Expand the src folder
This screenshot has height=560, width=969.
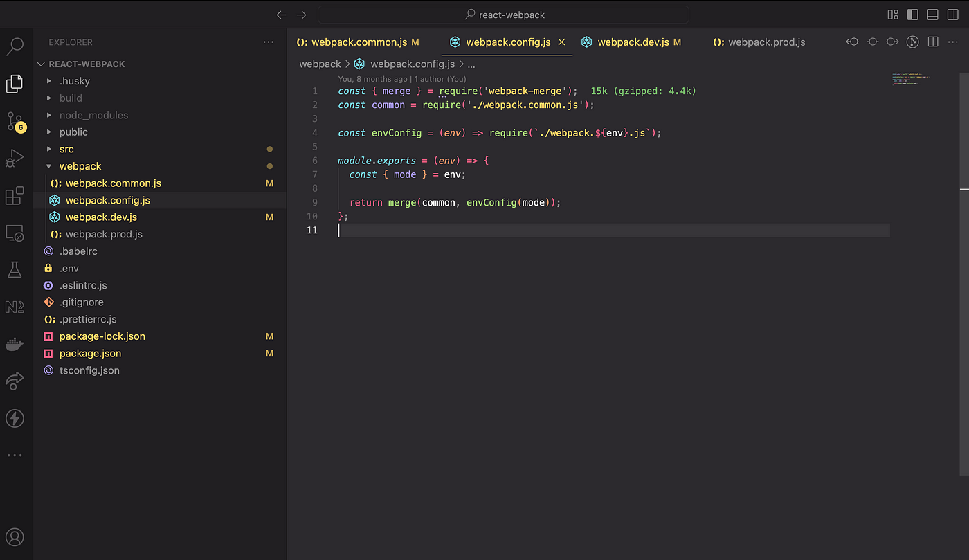click(160, 149)
